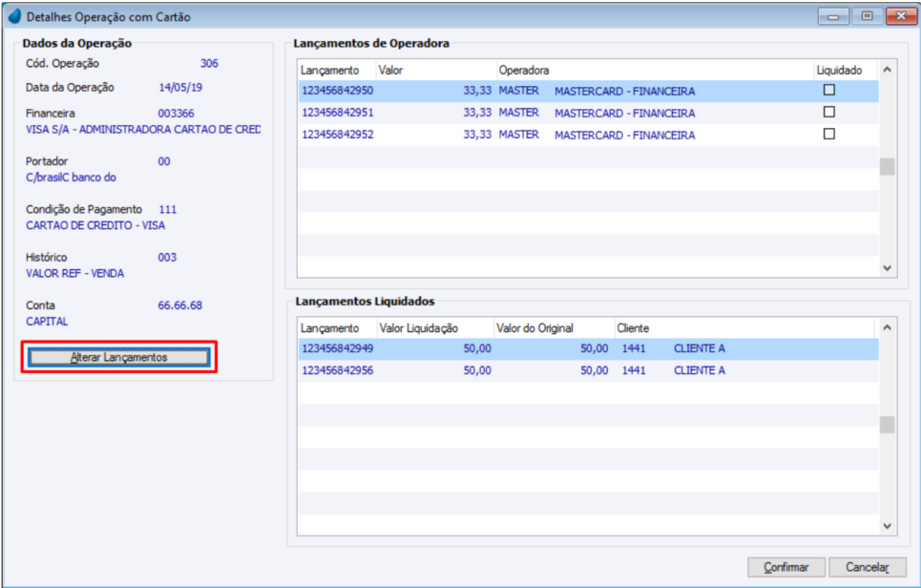The width and height of the screenshot is (921, 588).
Task: Maximize the Detalhes Operação com Cartão window
Action: [x=867, y=16]
